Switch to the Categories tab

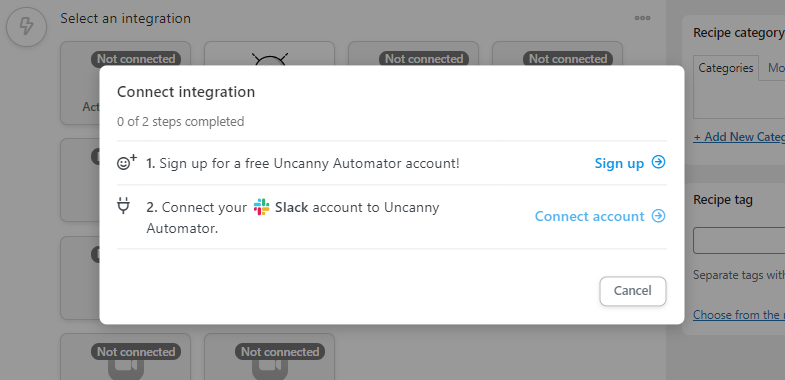[x=726, y=68]
